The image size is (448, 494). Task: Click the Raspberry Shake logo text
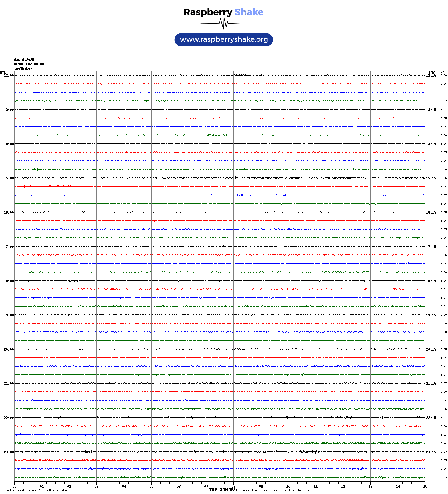point(223,12)
